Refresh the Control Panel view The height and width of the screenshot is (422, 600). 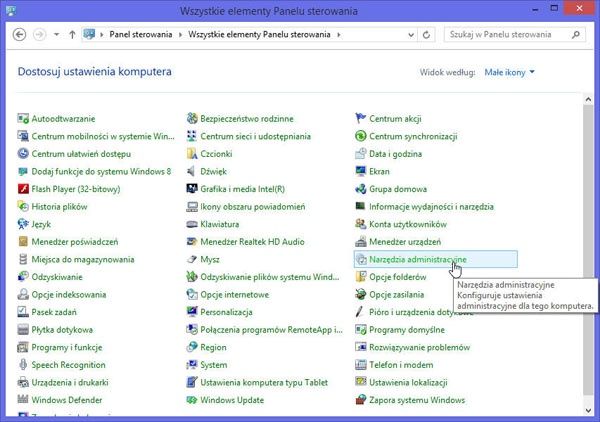(x=426, y=35)
